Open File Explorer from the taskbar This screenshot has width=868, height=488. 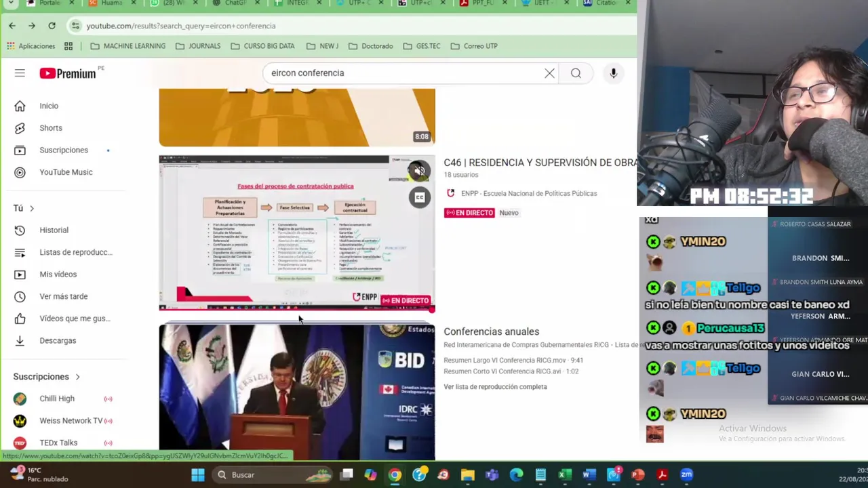click(467, 474)
